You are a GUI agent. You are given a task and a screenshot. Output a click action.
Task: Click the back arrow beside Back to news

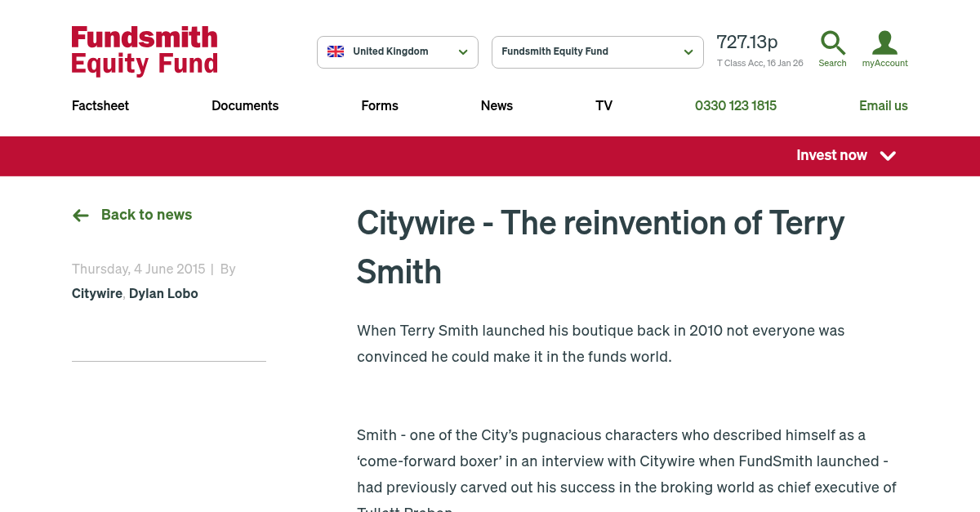pos(80,215)
